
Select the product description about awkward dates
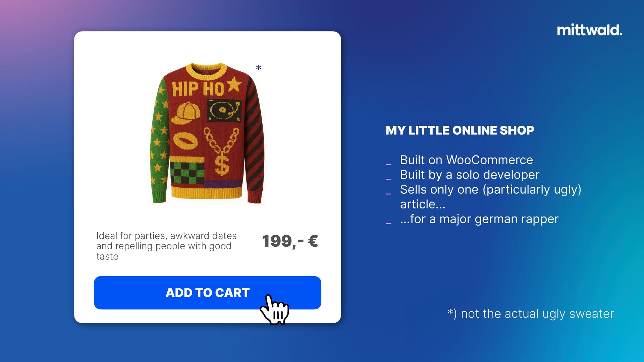tap(166, 246)
